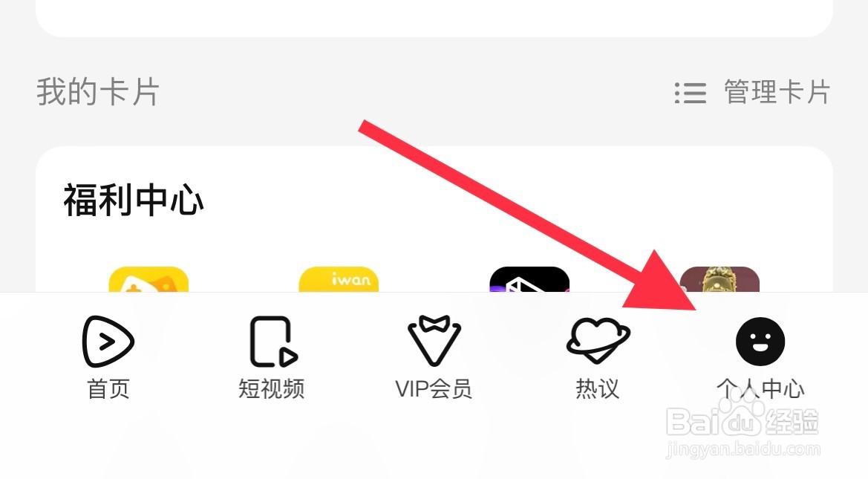Open the yellow game ticket app icon
Viewport: 868px width, 479px height.
pos(149,279)
